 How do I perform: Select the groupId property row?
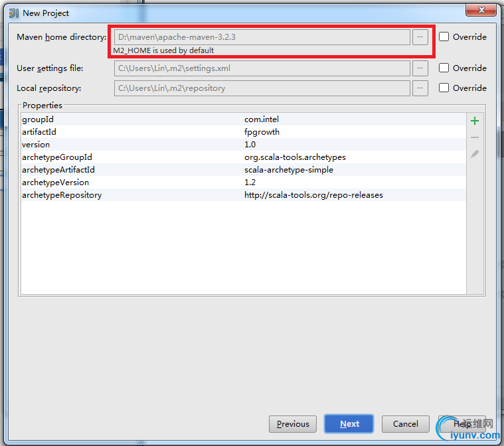pos(243,119)
